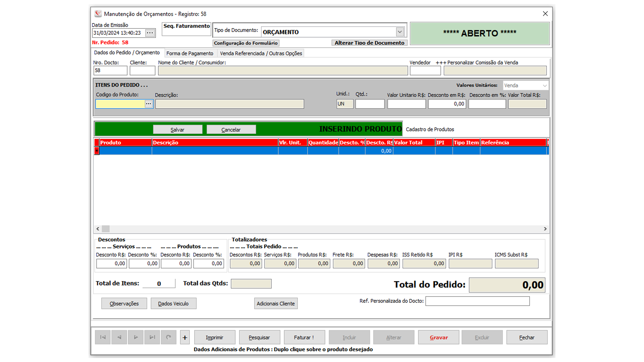The height and width of the screenshot is (362, 644).
Task: Click the product Descrição field
Action: coord(229,104)
